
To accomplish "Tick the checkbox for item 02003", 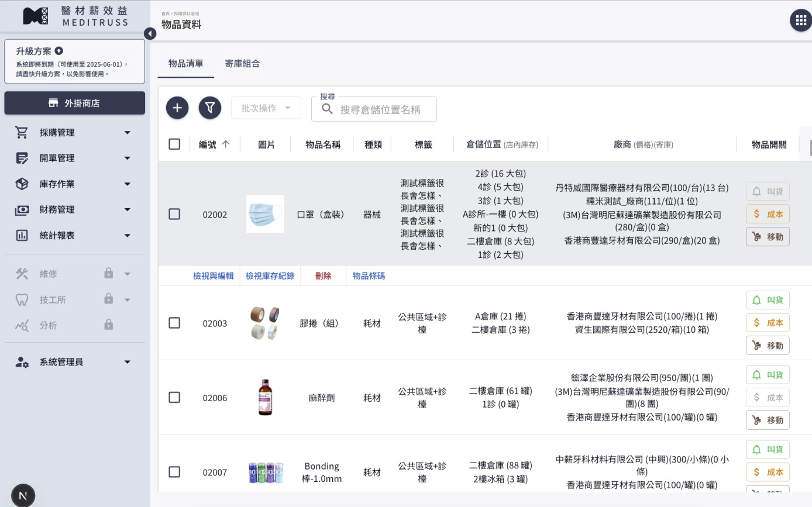I will [174, 323].
